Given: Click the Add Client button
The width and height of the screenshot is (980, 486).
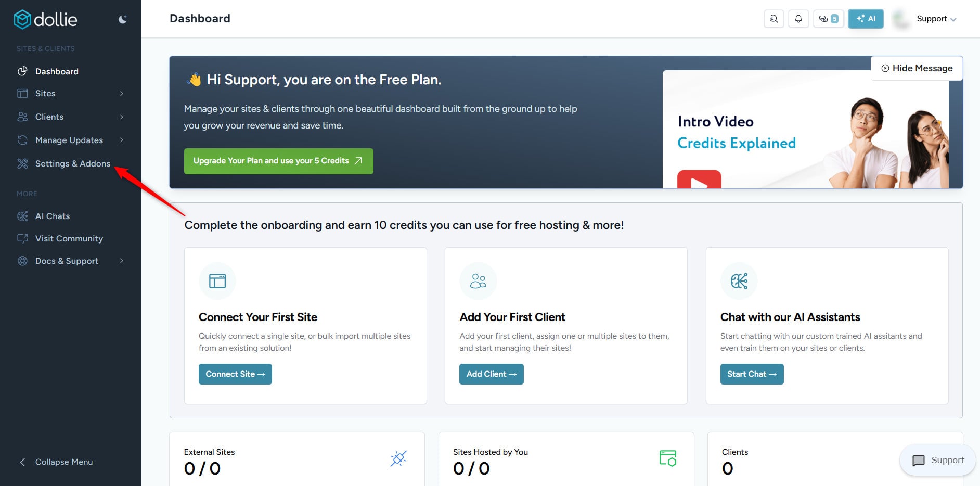Looking at the screenshot, I should [491, 374].
